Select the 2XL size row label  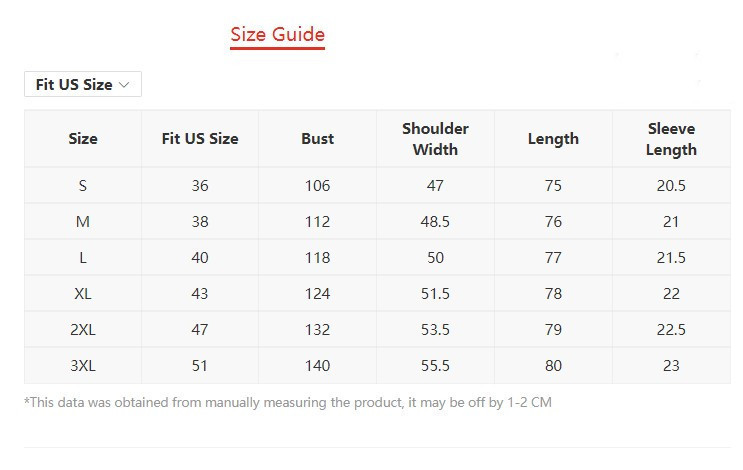pyautogui.click(x=83, y=330)
